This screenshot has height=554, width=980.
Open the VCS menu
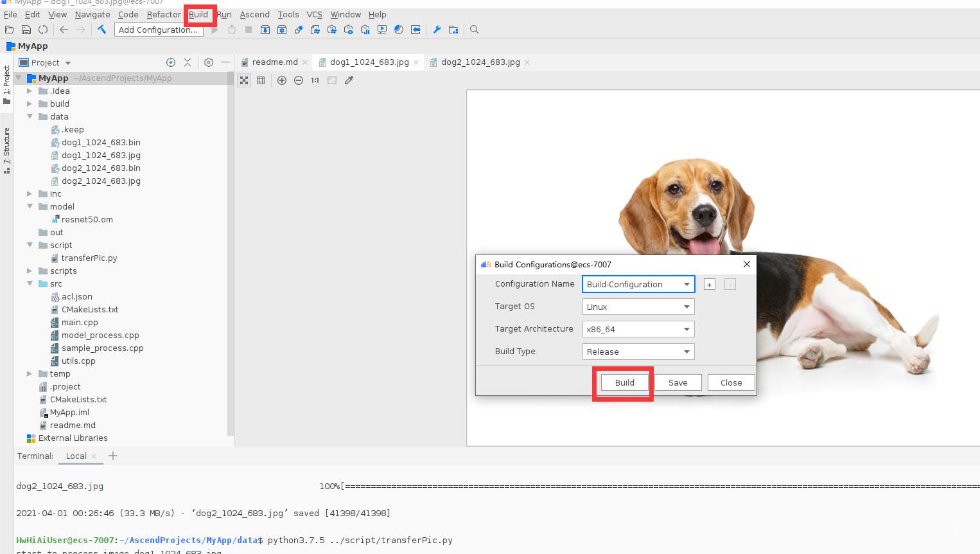click(314, 14)
